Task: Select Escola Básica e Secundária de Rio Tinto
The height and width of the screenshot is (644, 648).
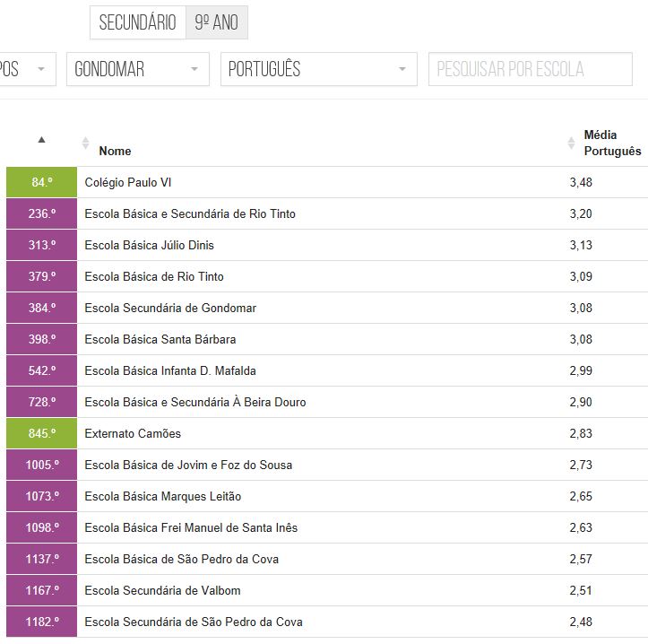Action: tap(327, 213)
